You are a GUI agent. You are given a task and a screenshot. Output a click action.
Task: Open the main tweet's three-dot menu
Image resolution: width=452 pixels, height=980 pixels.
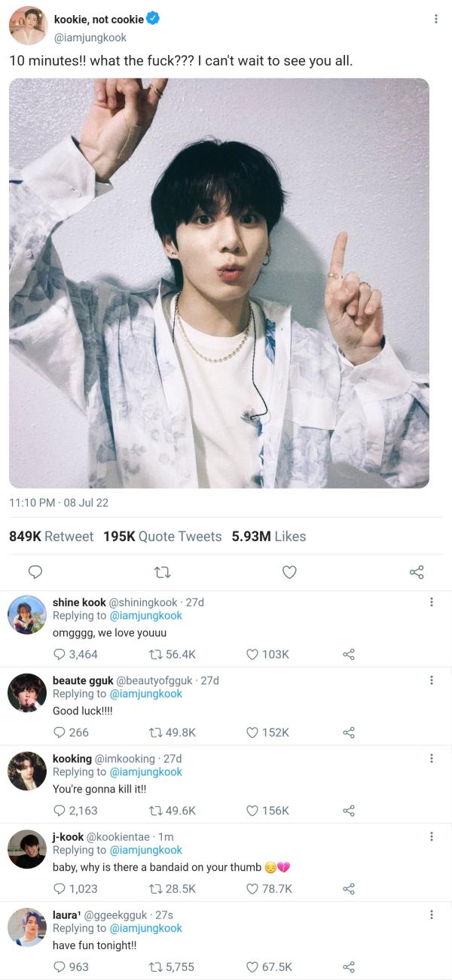pos(435,19)
